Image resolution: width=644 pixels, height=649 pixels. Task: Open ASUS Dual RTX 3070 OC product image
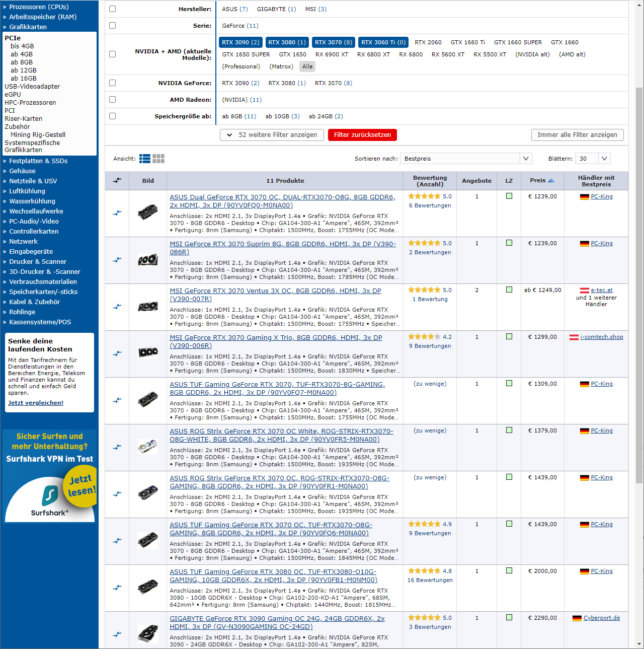(x=148, y=213)
